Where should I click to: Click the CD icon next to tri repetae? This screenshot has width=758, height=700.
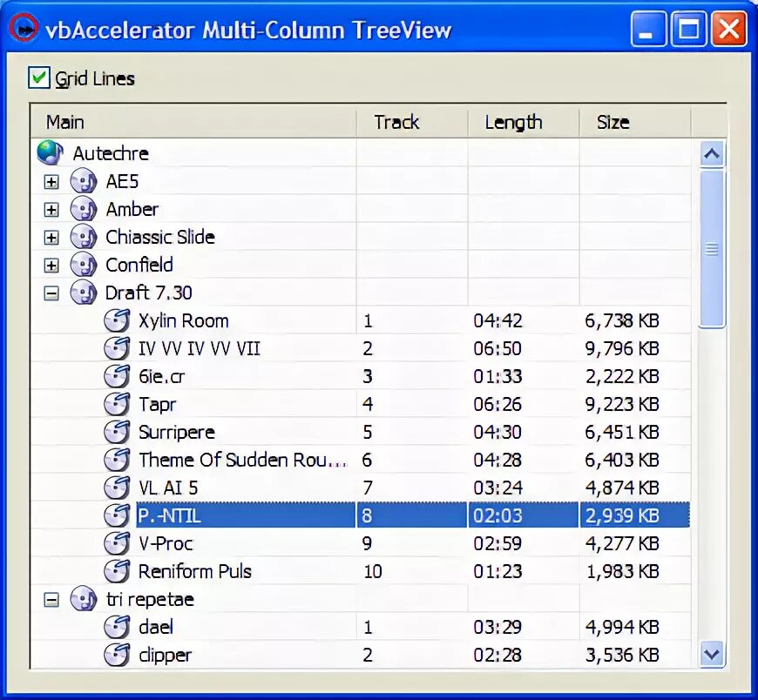click(x=84, y=599)
